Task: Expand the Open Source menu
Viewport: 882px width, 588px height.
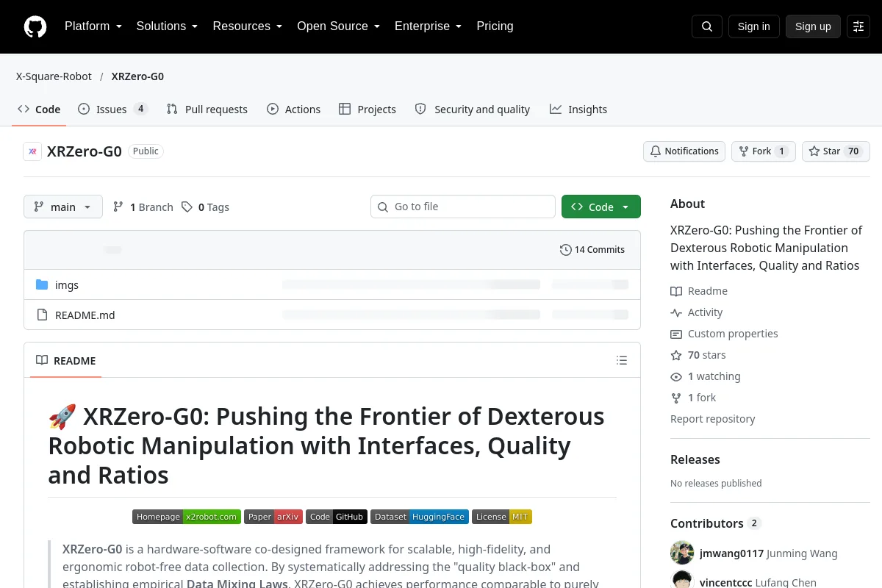Action: point(339,26)
